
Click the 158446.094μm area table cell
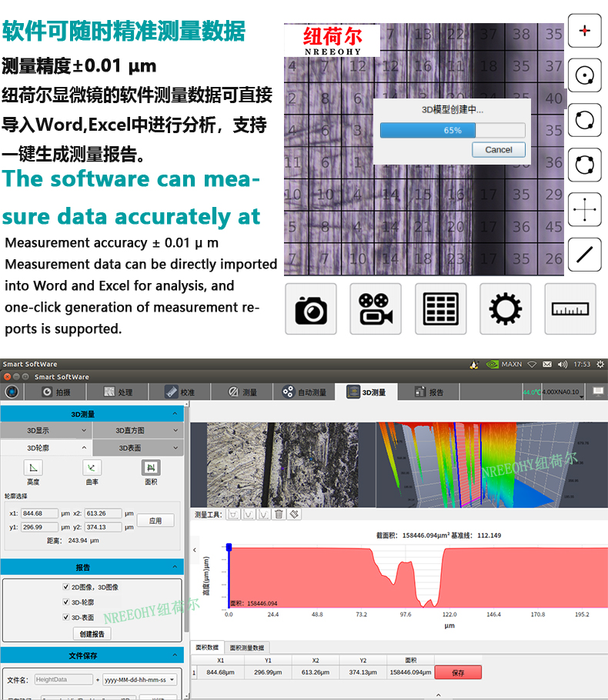[x=410, y=672]
